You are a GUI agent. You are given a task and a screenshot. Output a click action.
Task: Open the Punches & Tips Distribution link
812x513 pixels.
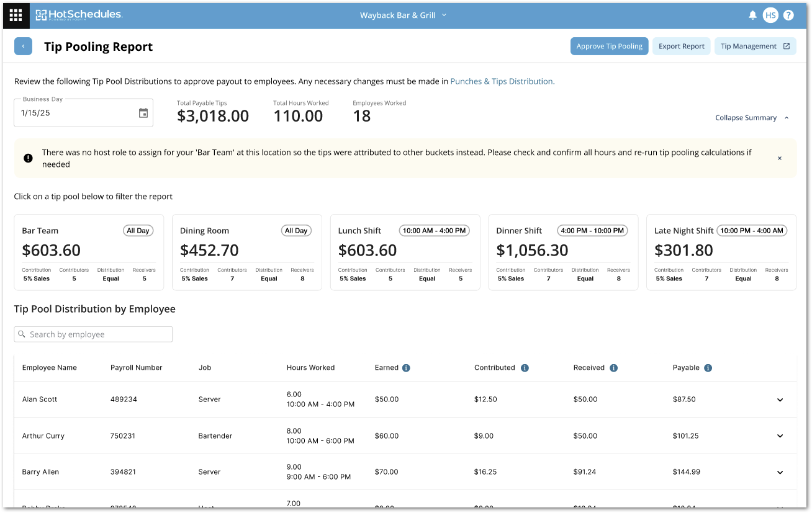click(502, 81)
